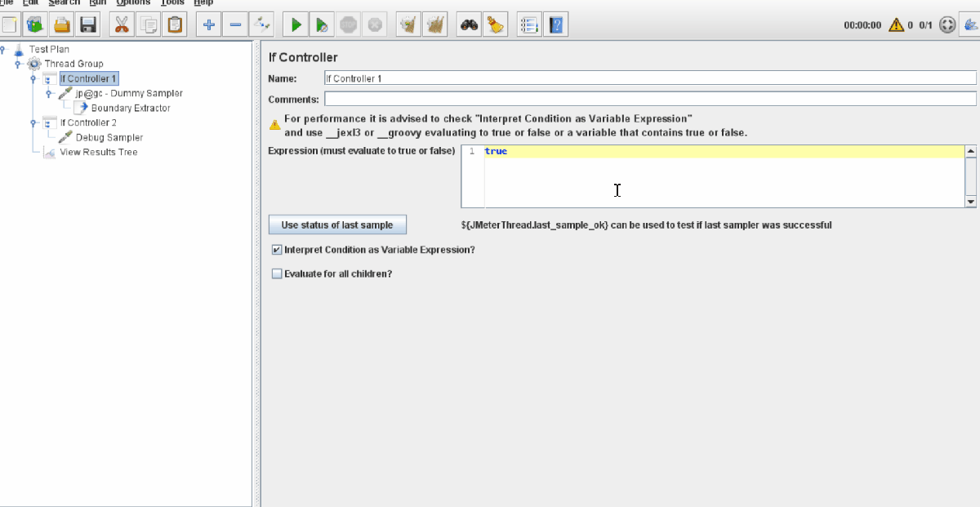Open the Tools menu
Viewport: 980px width, 507px height.
point(172,3)
